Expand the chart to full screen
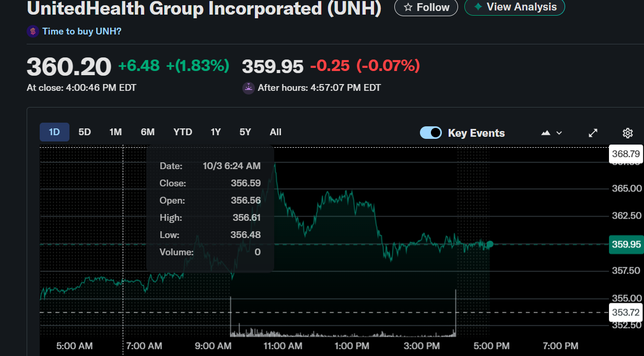 coord(593,133)
